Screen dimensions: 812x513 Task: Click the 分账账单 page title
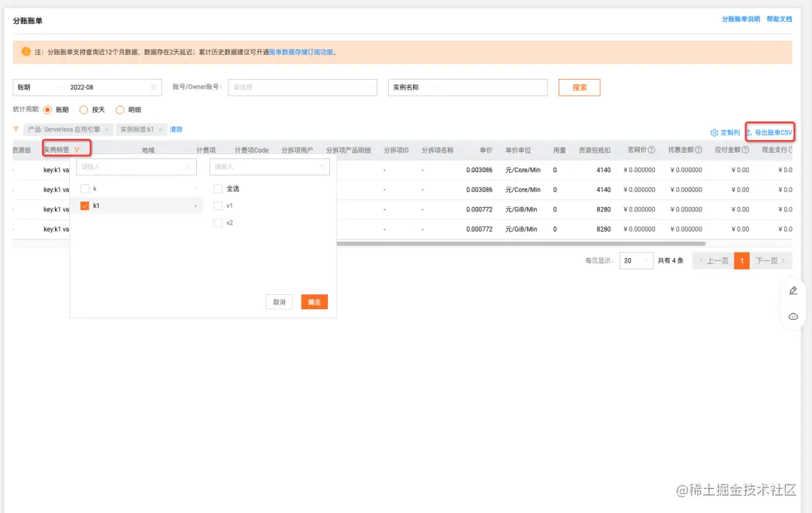[28, 21]
